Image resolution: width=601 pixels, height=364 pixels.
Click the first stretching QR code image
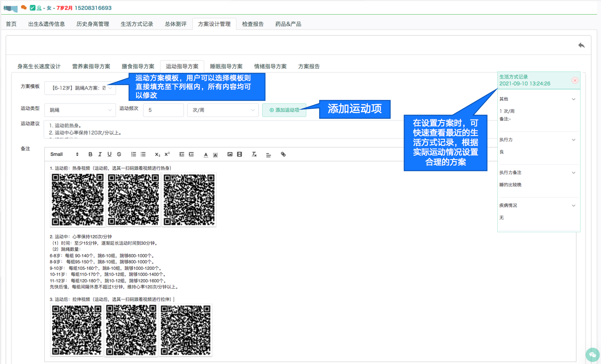[x=77, y=330]
